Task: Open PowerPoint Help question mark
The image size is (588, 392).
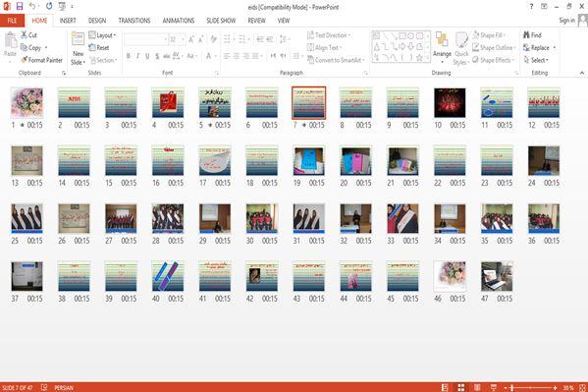Action: 531,6
